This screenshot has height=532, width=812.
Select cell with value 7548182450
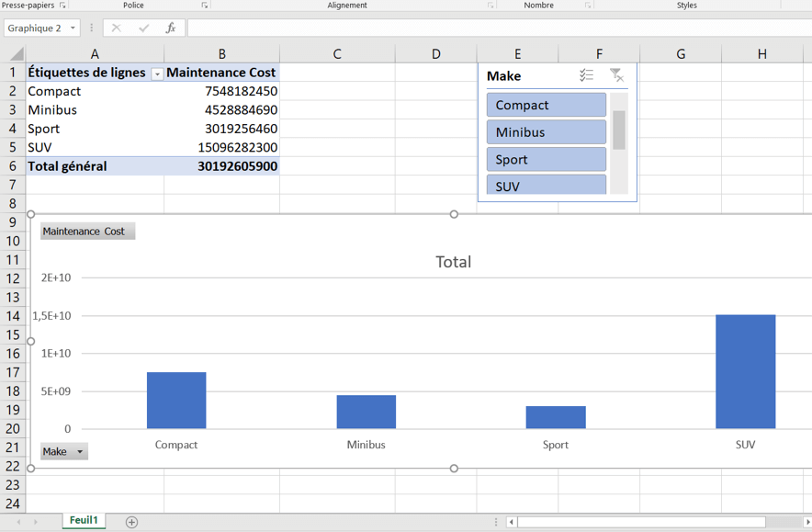[221, 91]
